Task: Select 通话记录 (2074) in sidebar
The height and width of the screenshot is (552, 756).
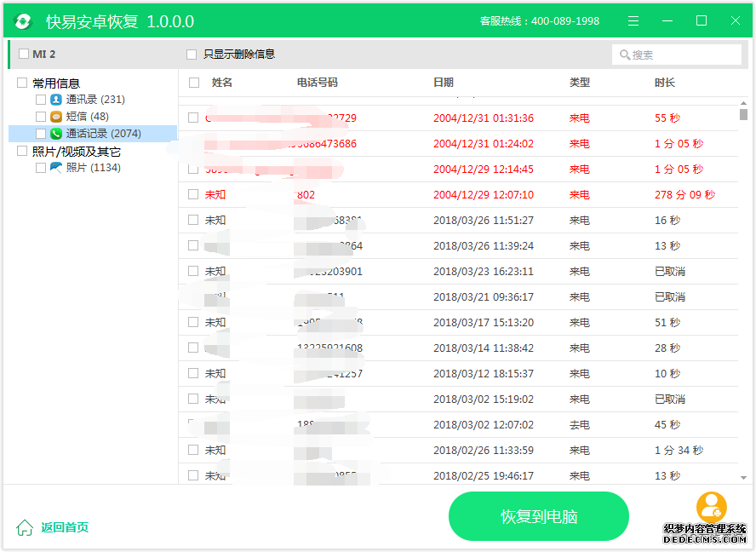Action: (104, 134)
